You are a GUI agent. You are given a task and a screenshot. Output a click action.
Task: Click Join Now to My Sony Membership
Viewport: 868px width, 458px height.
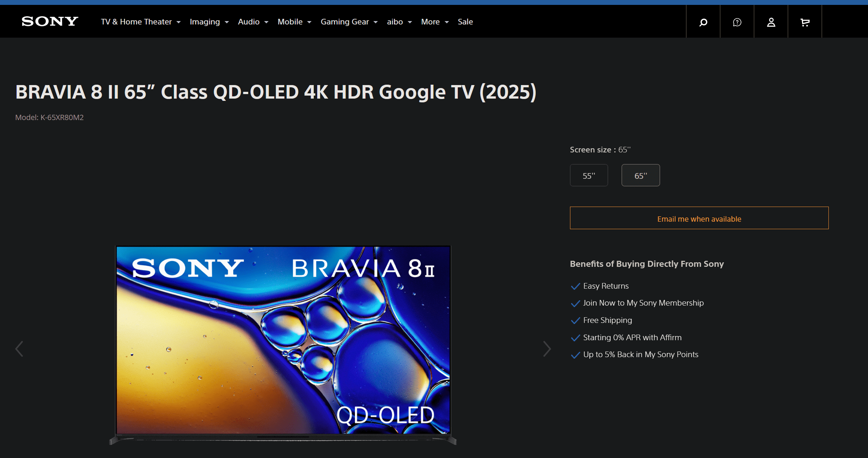(643, 303)
